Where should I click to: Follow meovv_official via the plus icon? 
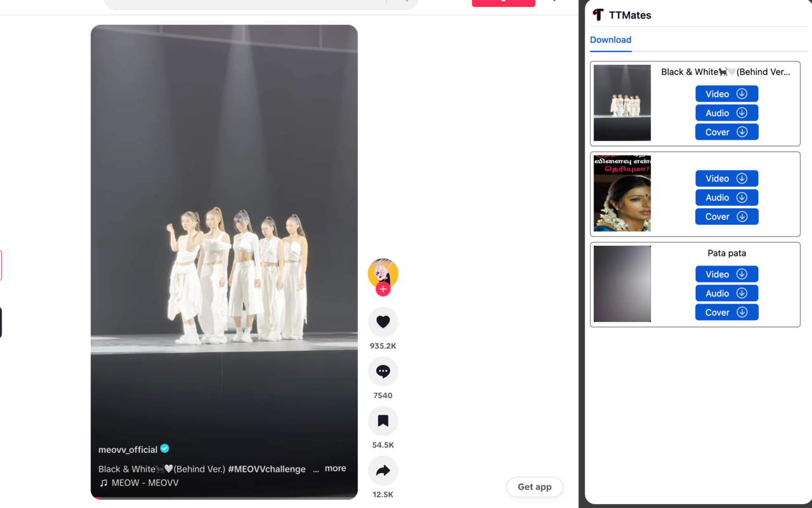click(383, 289)
